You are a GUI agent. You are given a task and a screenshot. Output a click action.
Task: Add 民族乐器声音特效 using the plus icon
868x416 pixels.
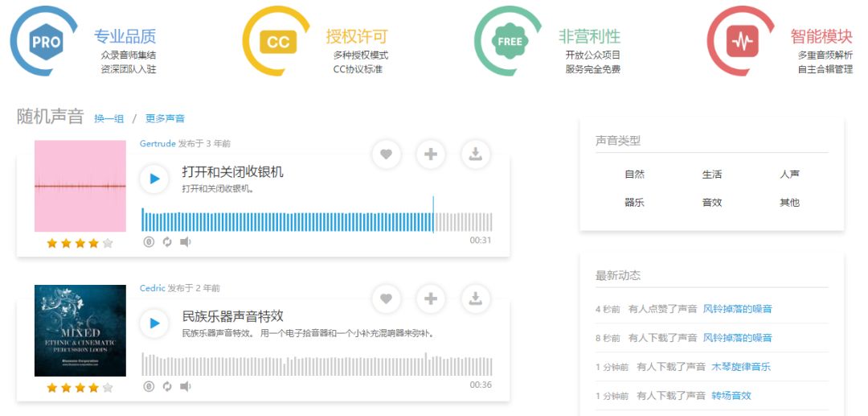click(431, 299)
